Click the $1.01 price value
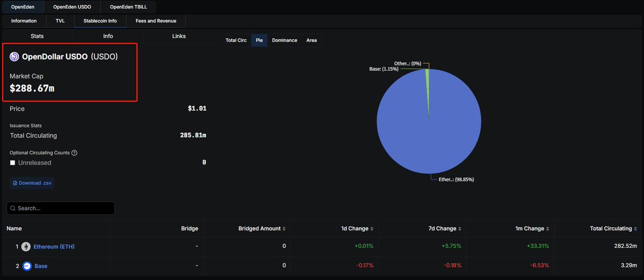The width and height of the screenshot is (644, 280). click(197, 109)
